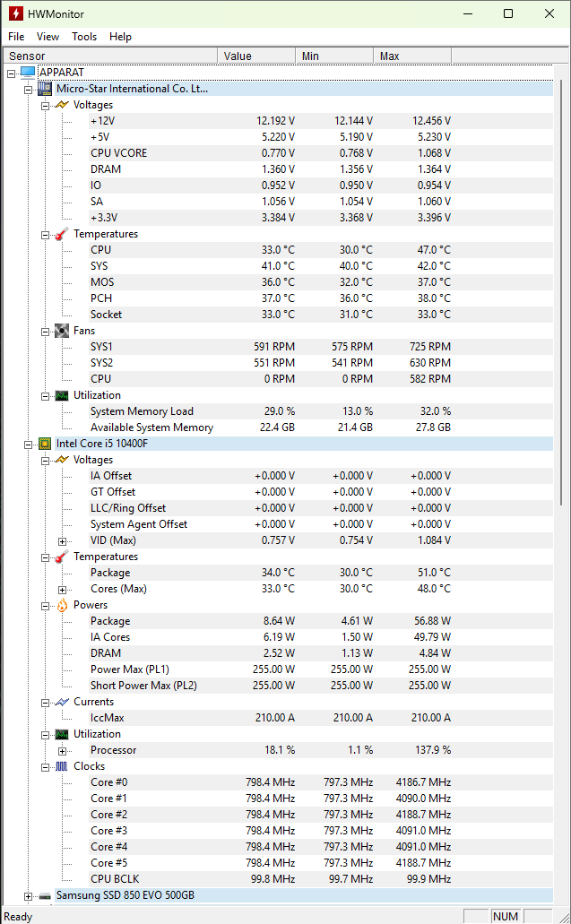The height and width of the screenshot is (924, 571).
Task: Open the File menu
Action: (x=16, y=37)
